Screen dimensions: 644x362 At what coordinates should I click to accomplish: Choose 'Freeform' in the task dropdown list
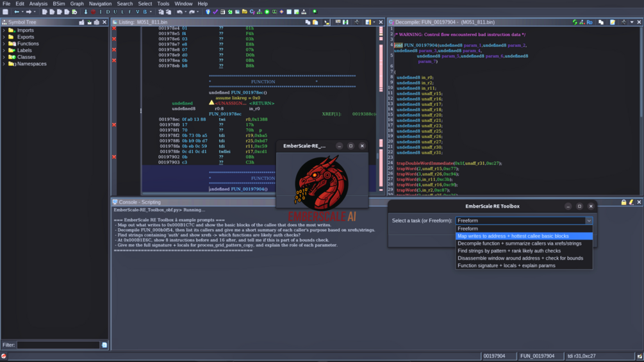524,229
